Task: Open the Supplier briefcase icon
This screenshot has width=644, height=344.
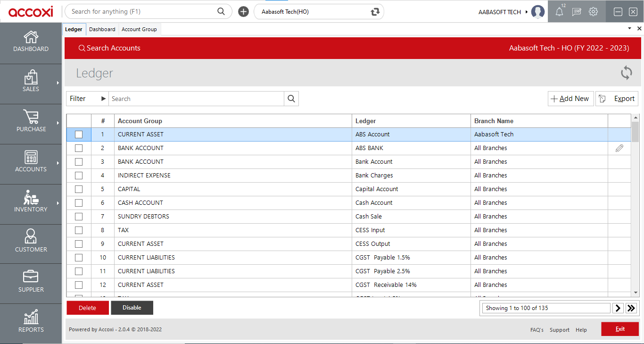Action: click(31, 277)
